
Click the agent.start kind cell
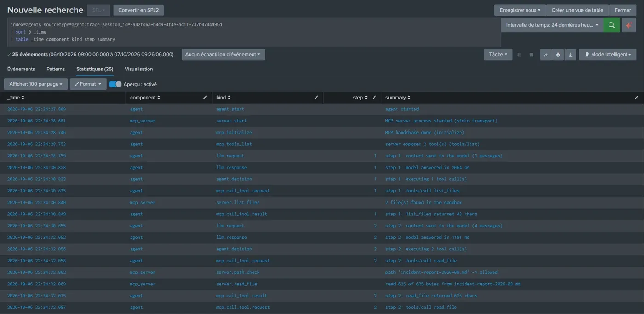click(230, 109)
